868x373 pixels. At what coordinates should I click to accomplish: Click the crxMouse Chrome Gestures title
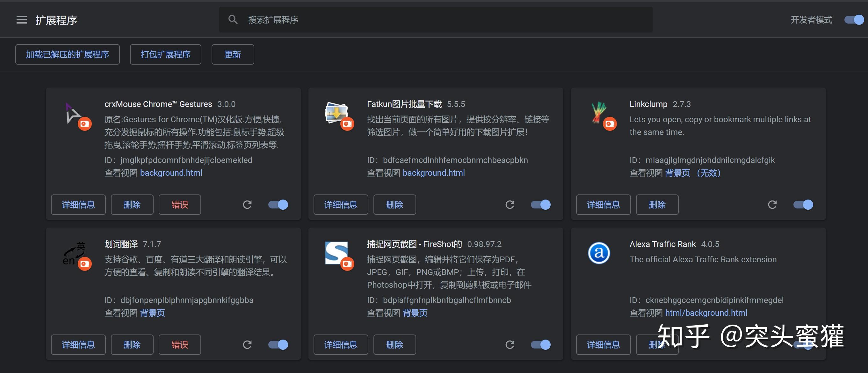pyautogui.click(x=158, y=104)
